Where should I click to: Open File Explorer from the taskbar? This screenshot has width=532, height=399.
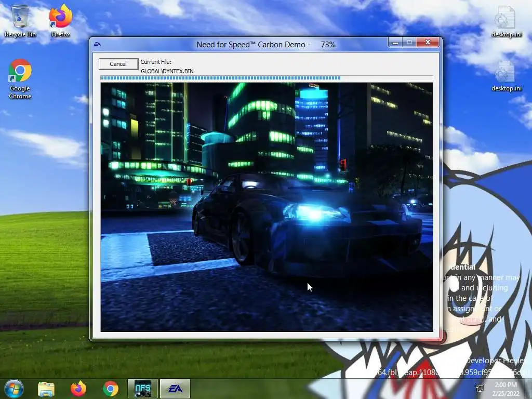pos(46,389)
